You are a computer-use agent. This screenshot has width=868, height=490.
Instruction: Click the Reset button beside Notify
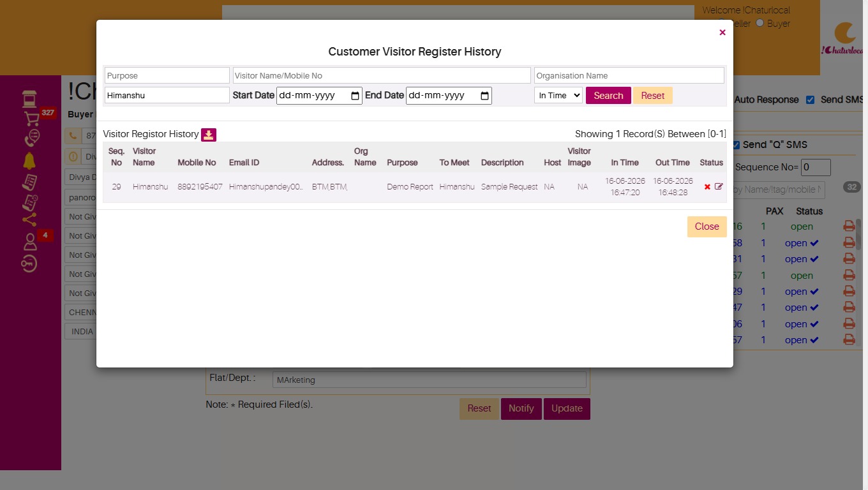point(479,408)
